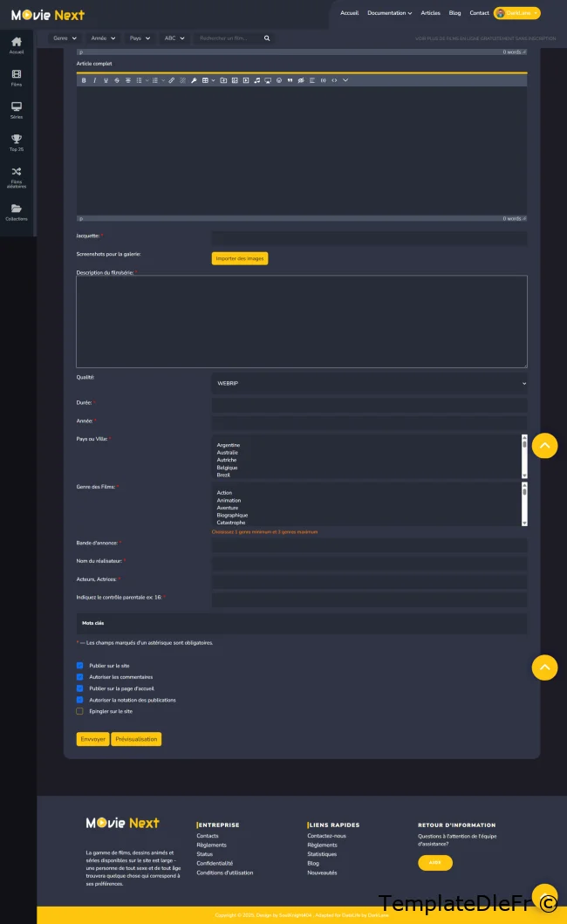567x924 pixels.
Task: Expand the Pays filter dropdown
Action: pyautogui.click(x=140, y=38)
